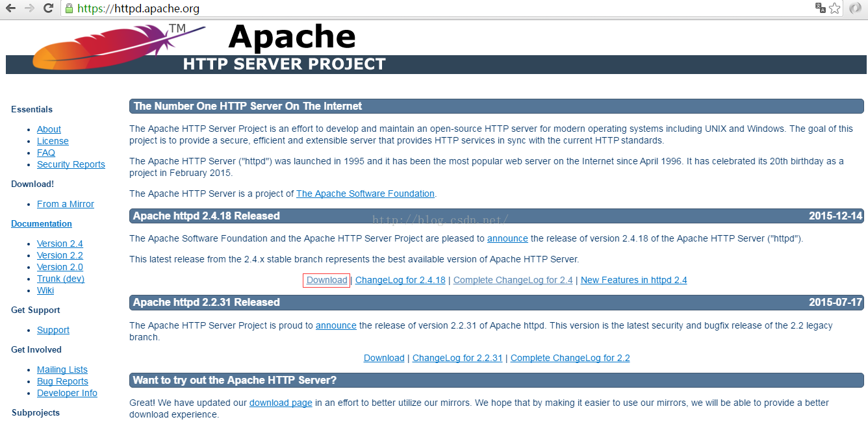
Task: Open ChangeLog for 2.2.31
Action: 457,358
